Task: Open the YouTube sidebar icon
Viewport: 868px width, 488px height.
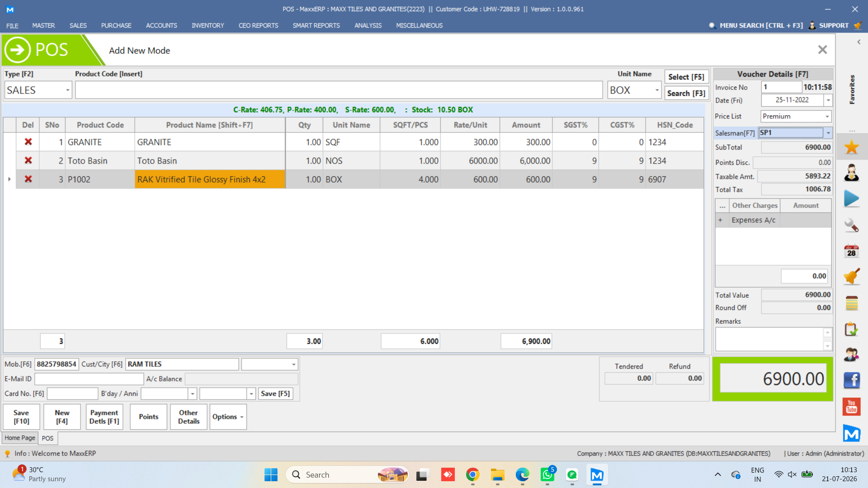Action: pos(851,407)
